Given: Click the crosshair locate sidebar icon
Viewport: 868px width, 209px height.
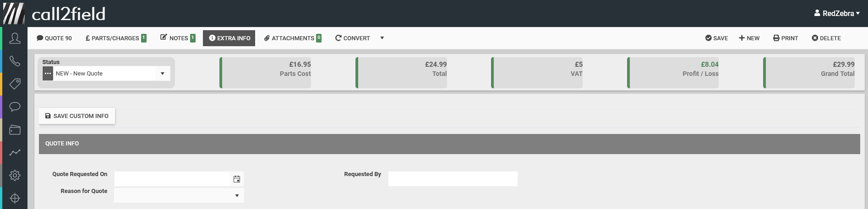Looking at the screenshot, I should 15,198.
